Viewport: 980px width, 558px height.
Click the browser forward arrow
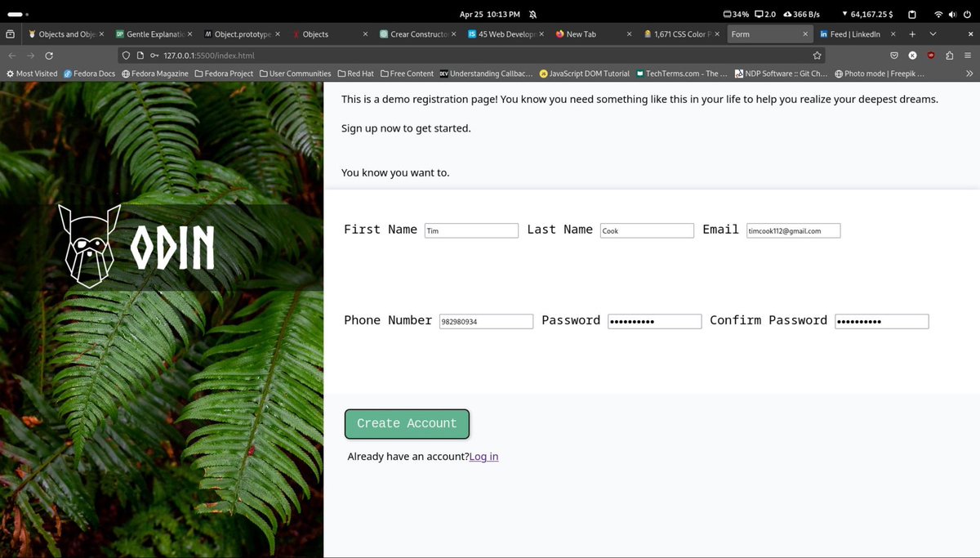pyautogui.click(x=30, y=56)
